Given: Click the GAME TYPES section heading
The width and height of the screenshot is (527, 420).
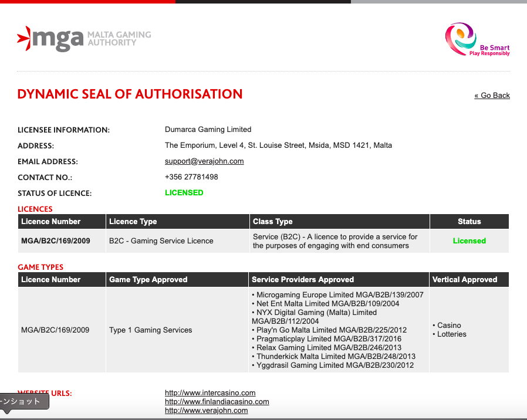Looking at the screenshot, I should pyautogui.click(x=40, y=267).
